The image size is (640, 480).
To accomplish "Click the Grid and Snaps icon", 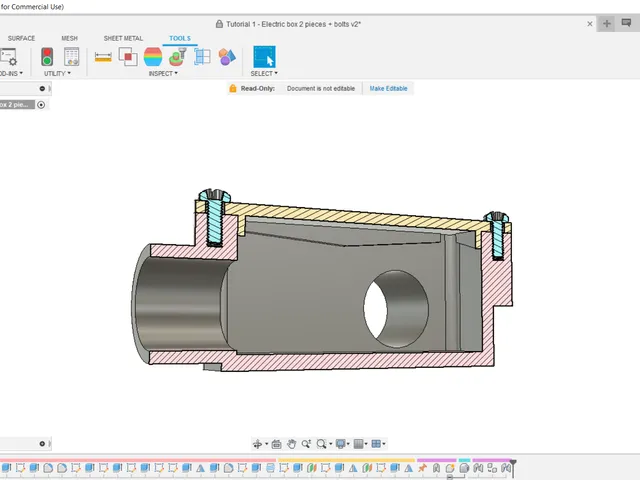I will (x=358, y=444).
